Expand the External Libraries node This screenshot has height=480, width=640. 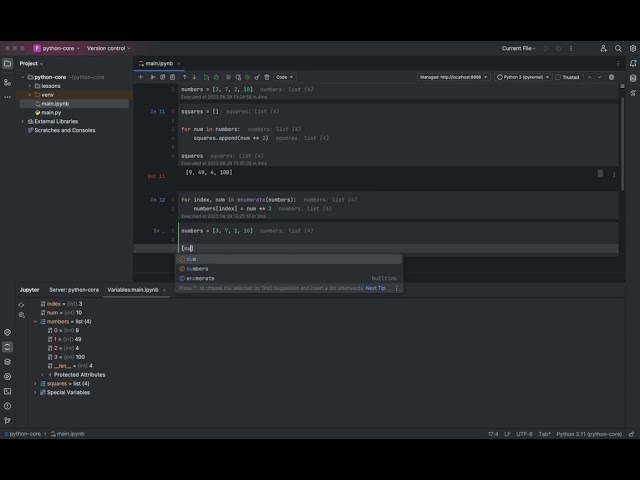pos(23,122)
